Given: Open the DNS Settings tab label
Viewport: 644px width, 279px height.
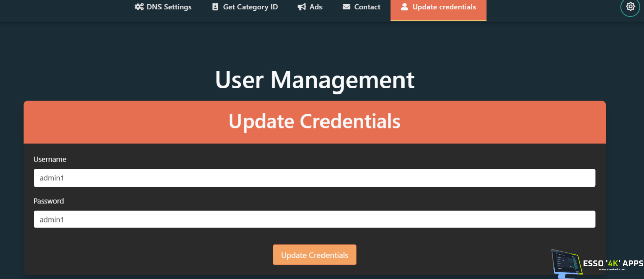Looking at the screenshot, I should [x=169, y=7].
